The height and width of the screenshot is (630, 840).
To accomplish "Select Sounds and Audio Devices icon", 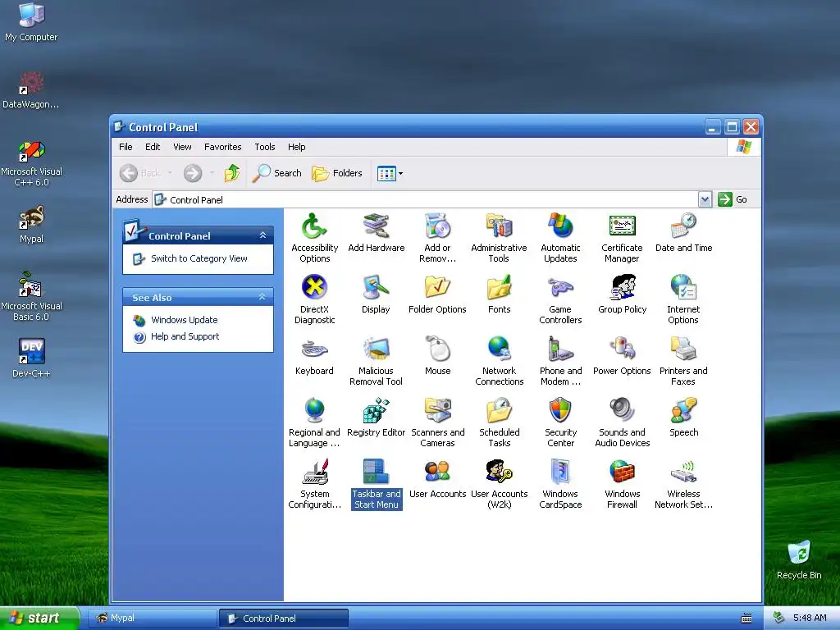I will pyautogui.click(x=622, y=411).
